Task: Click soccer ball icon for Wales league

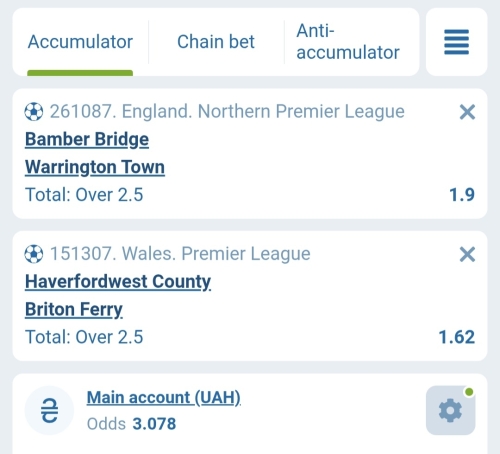Action: pyautogui.click(x=34, y=254)
